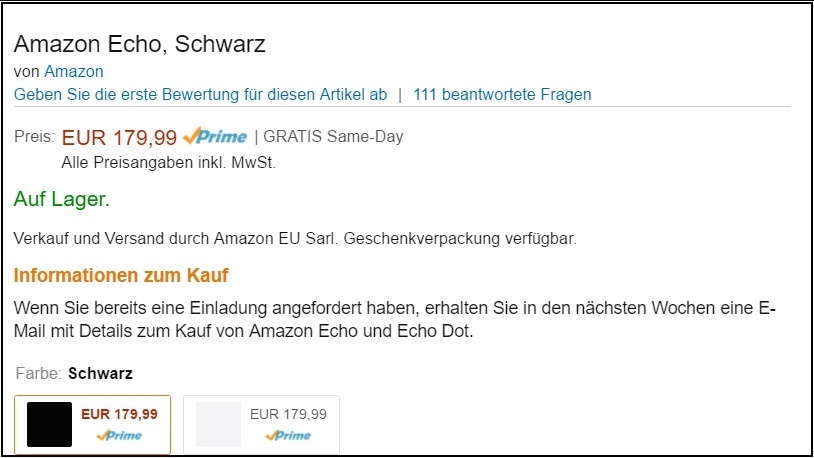Open the 111 beantwortete Fragen link
The width and height of the screenshot is (814, 458).
(502, 95)
